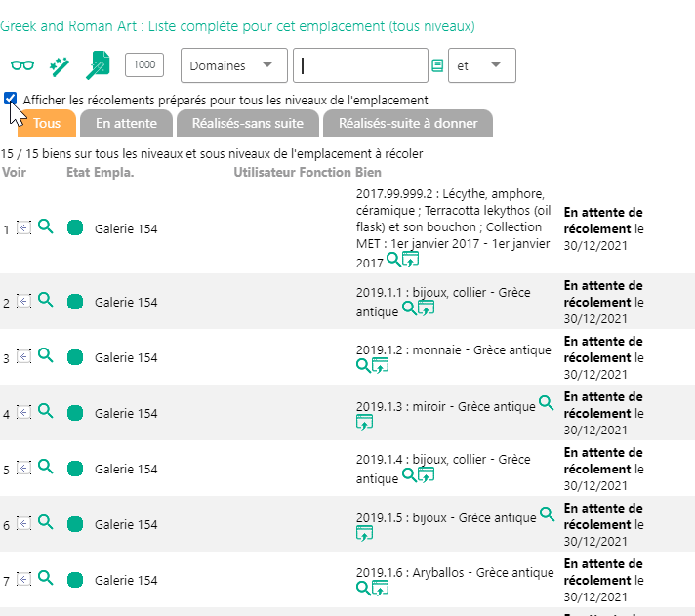Click the book icon beside search field

[x=437, y=65]
